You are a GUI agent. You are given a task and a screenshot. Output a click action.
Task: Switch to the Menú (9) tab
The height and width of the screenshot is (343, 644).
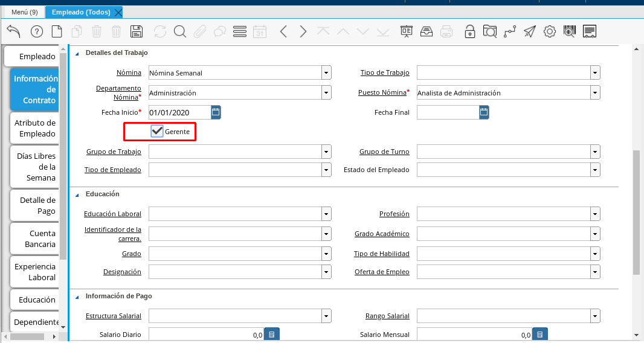pyautogui.click(x=25, y=12)
